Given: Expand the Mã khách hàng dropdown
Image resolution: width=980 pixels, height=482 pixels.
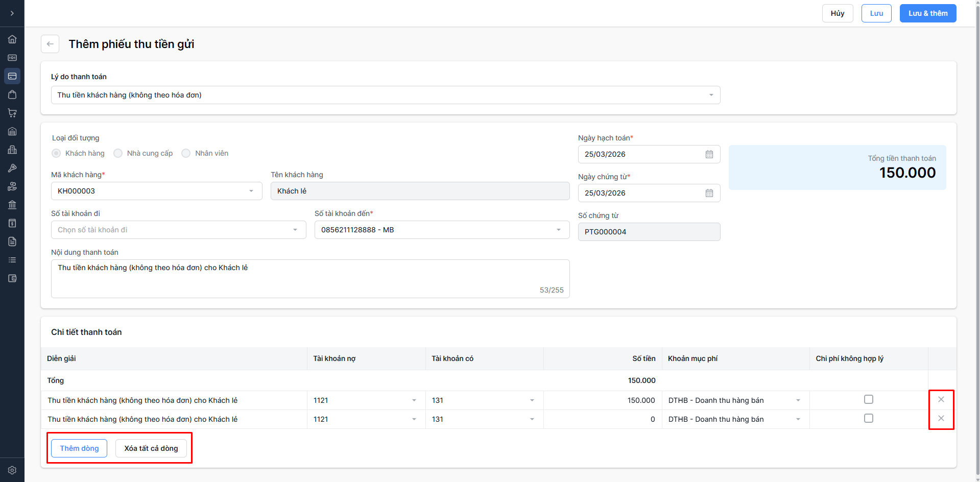Looking at the screenshot, I should click(251, 191).
